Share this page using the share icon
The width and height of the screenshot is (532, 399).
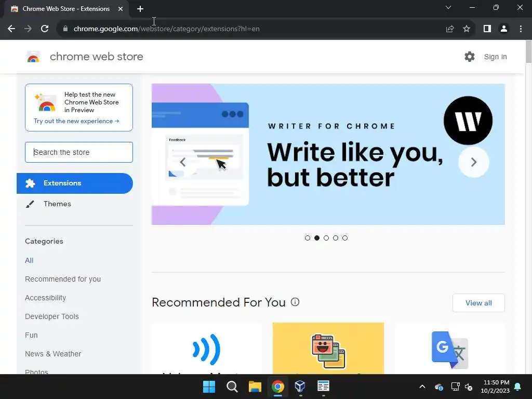(450, 29)
